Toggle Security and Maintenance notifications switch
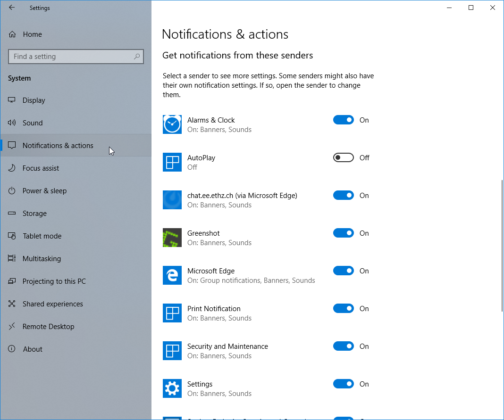The image size is (504, 420). (343, 346)
